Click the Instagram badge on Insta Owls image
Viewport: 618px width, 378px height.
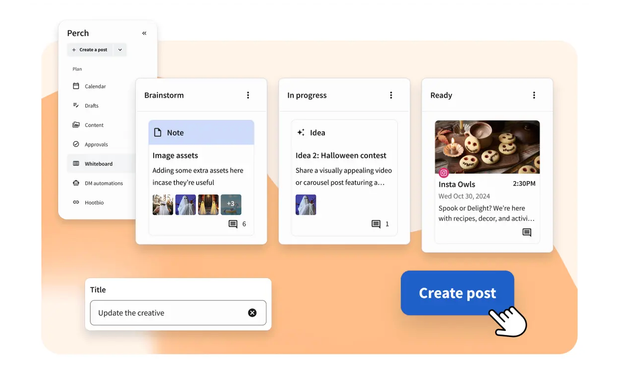(444, 172)
